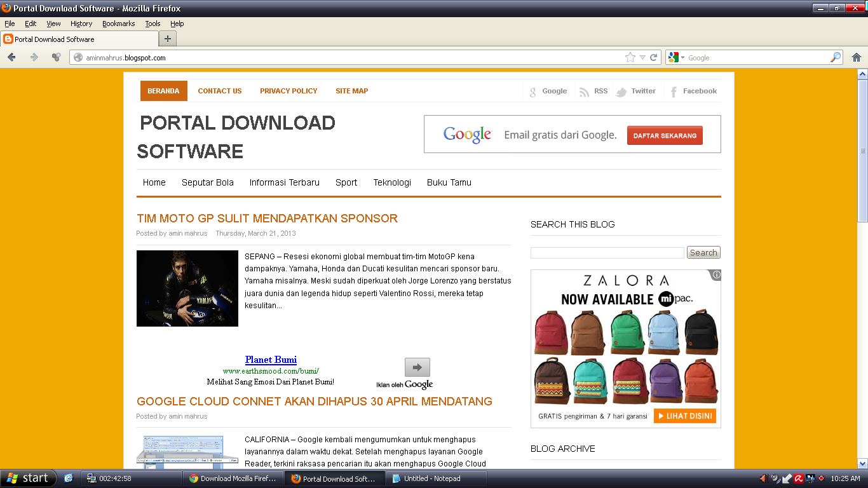Image resolution: width=868 pixels, height=488 pixels.
Task: Switch to the Untitled - Notepad taskbar window
Action: coord(438,478)
